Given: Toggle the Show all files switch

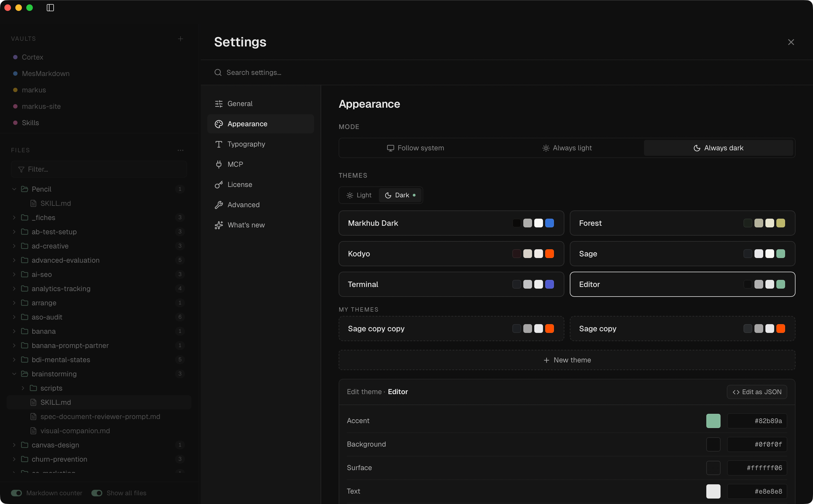Looking at the screenshot, I should tap(97, 493).
